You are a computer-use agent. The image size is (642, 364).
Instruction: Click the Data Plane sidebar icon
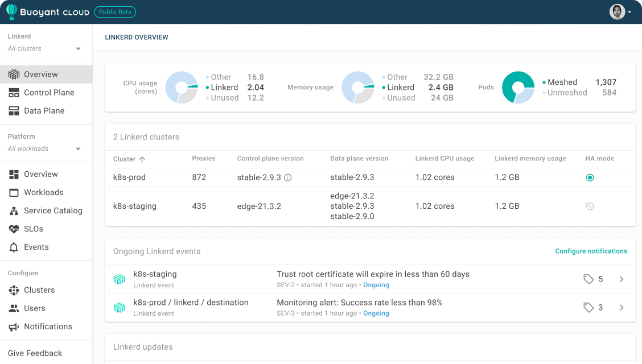tap(14, 111)
